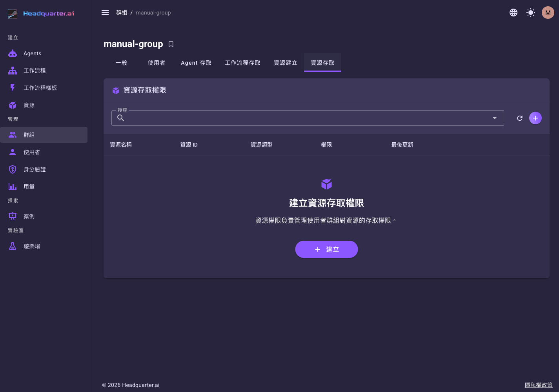This screenshot has width=559, height=392.
Task: Click the 建立 create button
Action: pyautogui.click(x=326, y=249)
